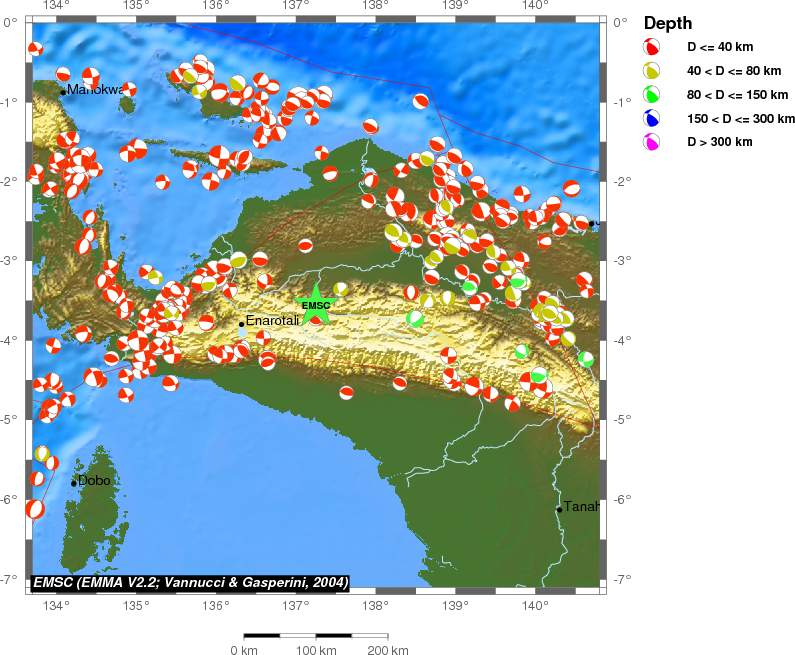Screen dimensions: 795x655
Task: Open the EMSC EMMA V2.2 credit text
Action: pos(190,582)
